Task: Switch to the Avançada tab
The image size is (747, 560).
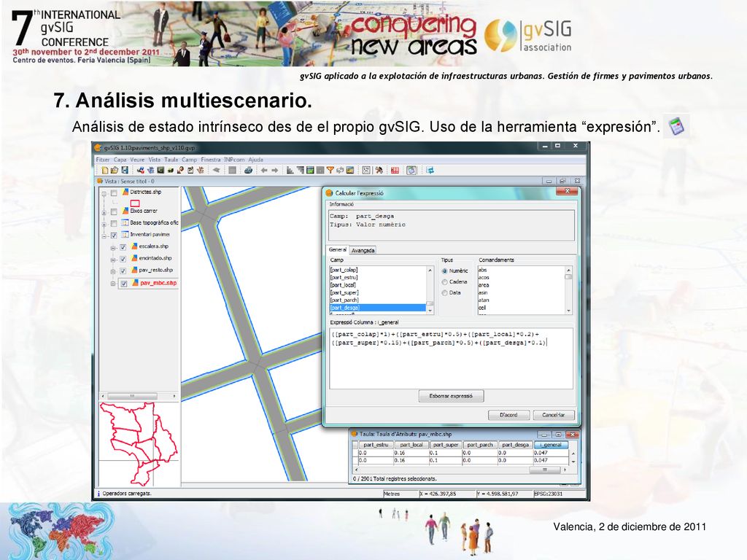Action: [363, 251]
